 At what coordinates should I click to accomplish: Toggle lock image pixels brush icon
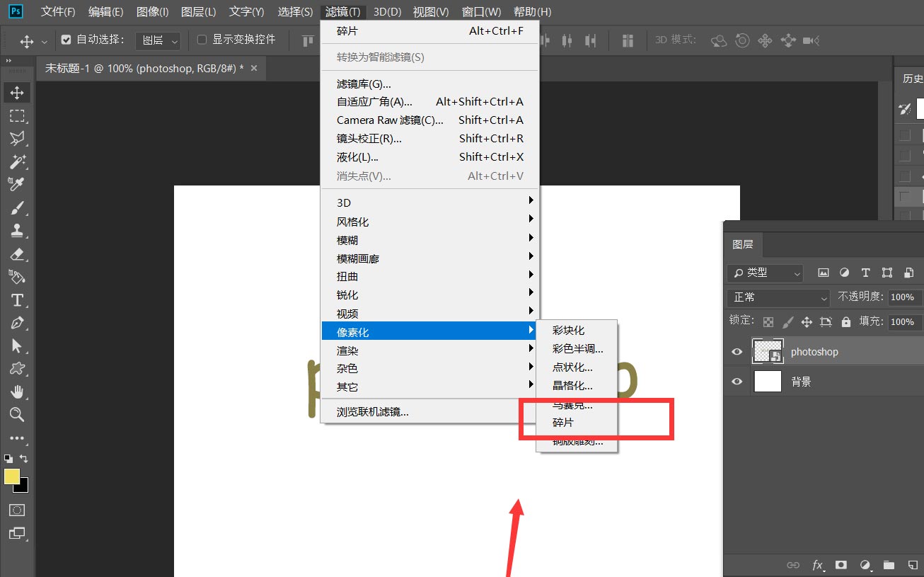click(788, 321)
